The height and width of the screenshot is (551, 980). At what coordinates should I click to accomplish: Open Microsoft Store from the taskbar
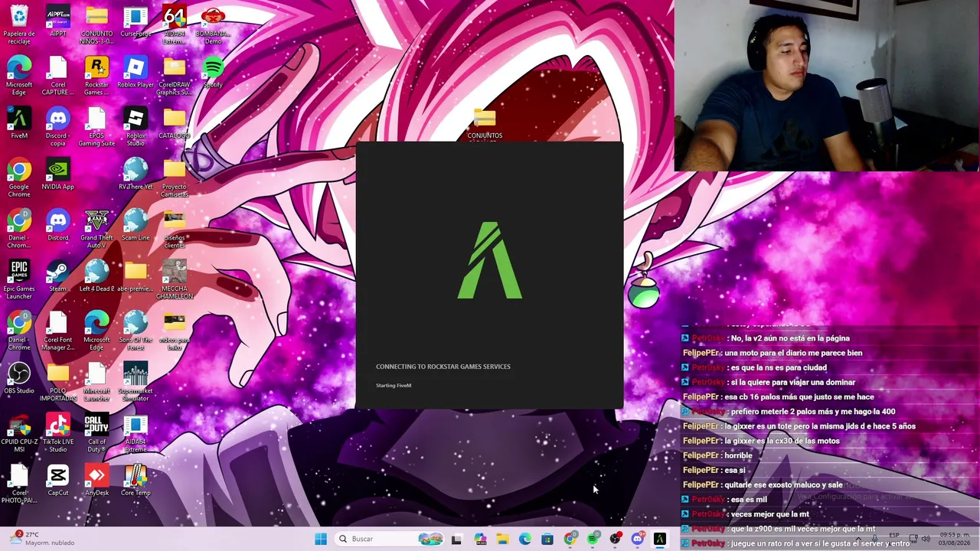click(547, 539)
